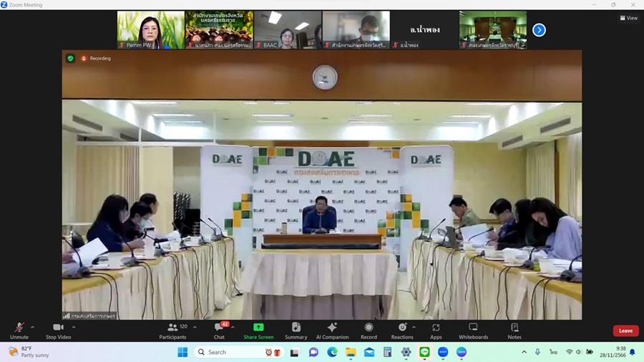Open Settings gear from taskbar

406,352
